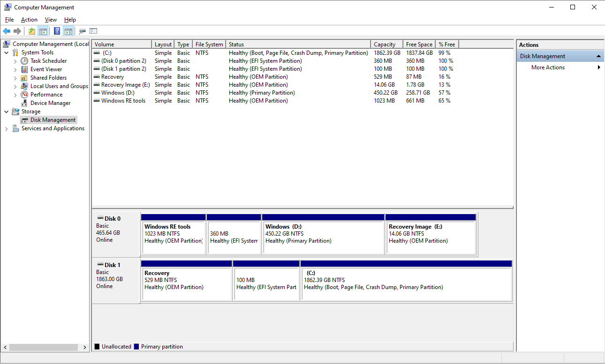Sort by the Capacity column header
Image resolution: width=605 pixels, height=364 pixels.
(x=387, y=45)
